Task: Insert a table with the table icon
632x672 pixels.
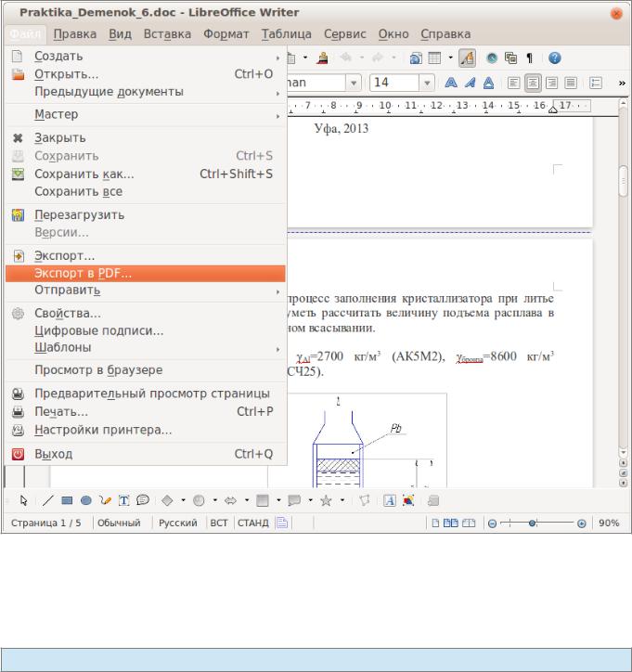Action: tap(434, 58)
